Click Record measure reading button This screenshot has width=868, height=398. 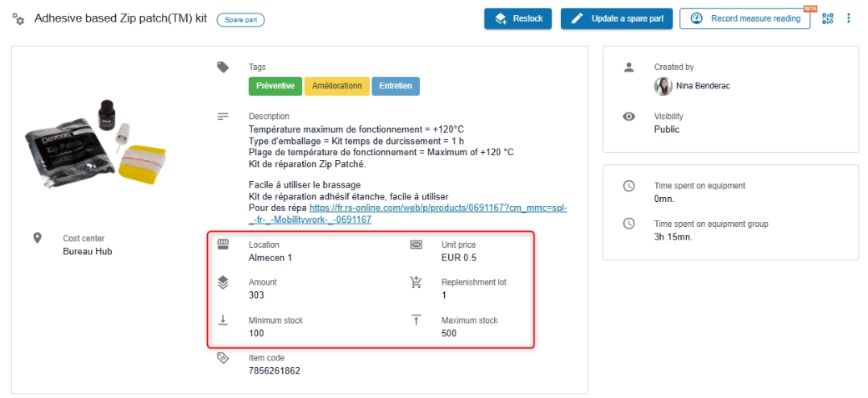click(744, 18)
